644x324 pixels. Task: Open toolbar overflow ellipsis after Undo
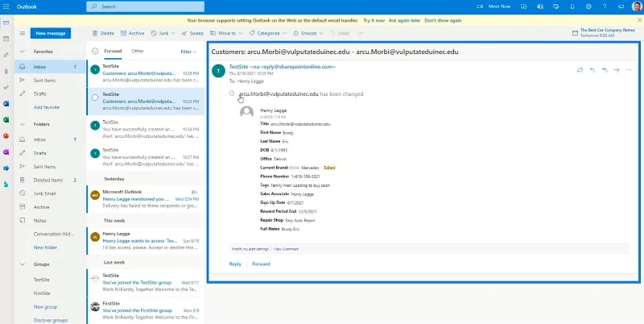pyautogui.click(x=360, y=33)
